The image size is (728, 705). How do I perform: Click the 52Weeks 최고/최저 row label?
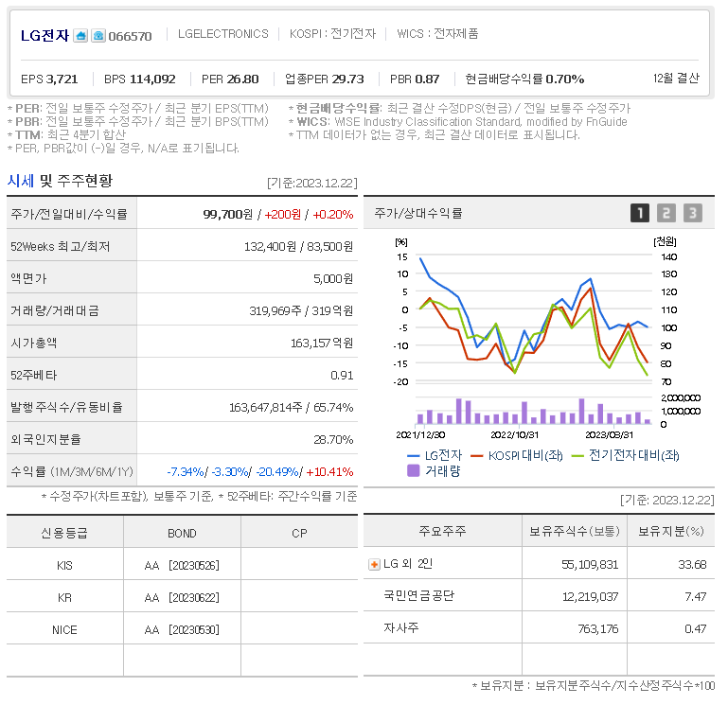pos(61,246)
